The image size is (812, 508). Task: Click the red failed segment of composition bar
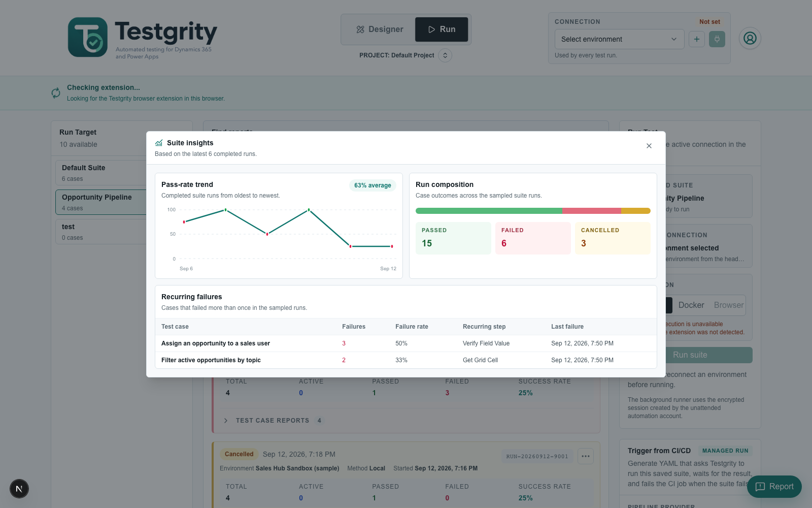point(592,211)
